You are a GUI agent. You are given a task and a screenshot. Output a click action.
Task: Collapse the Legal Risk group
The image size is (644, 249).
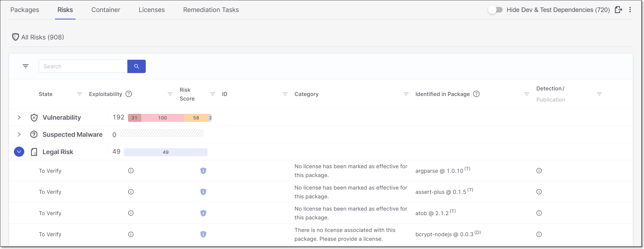point(19,152)
